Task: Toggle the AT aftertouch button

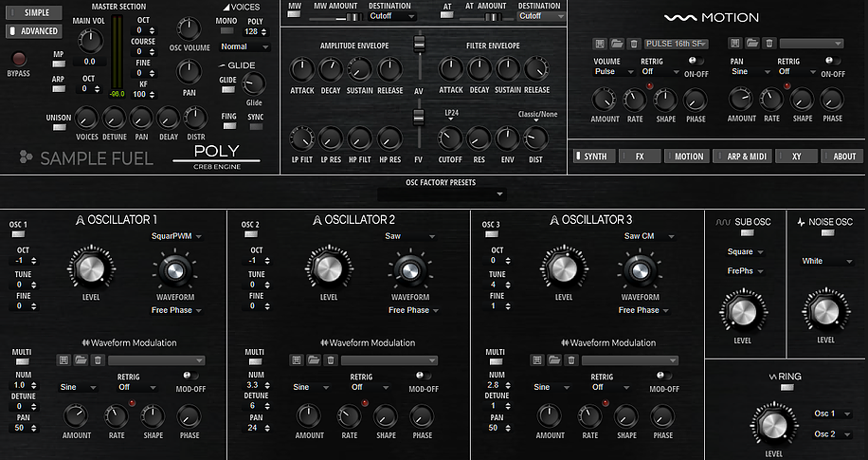Action: coord(446,14)
